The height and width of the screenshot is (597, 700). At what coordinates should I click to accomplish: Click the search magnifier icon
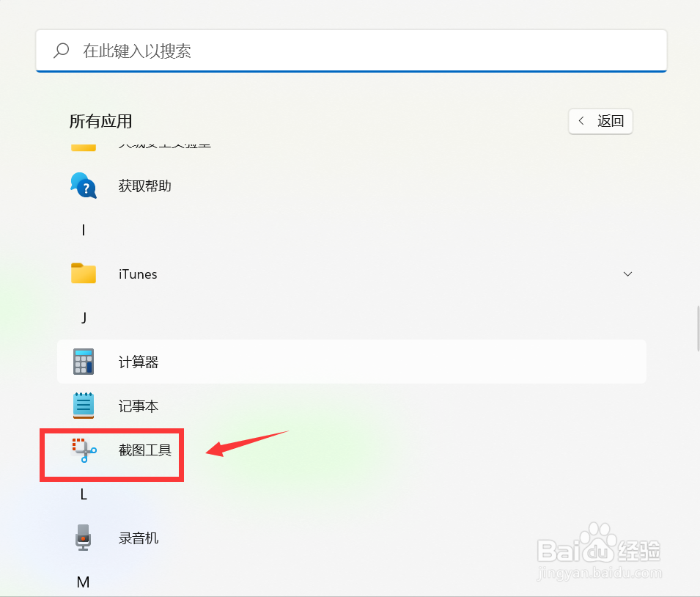[62, 51]
